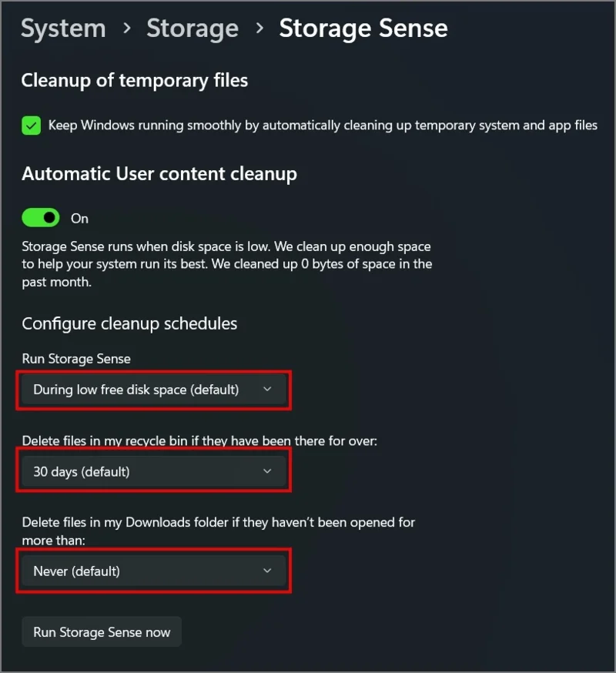616x673 pixels.
Task: Expand the chevron on the Run Storage Sense dropdown
Action: click(267, 390)
